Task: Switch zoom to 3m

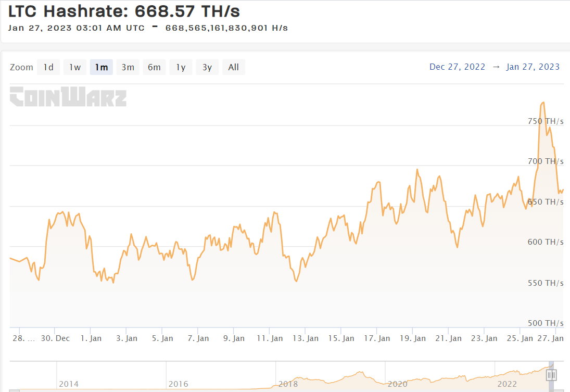Action: pyautogui.click(x=128, y=67)
